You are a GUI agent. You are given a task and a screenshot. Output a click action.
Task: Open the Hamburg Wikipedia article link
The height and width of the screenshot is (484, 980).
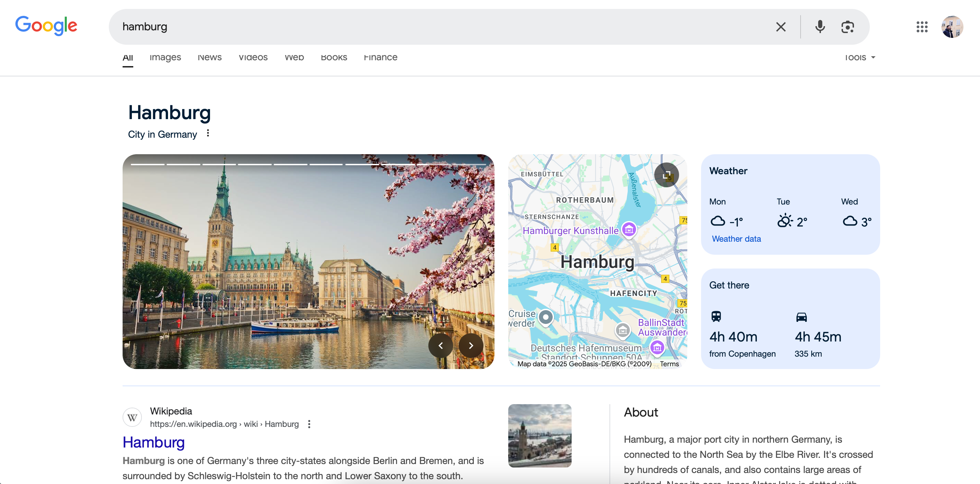153,442
